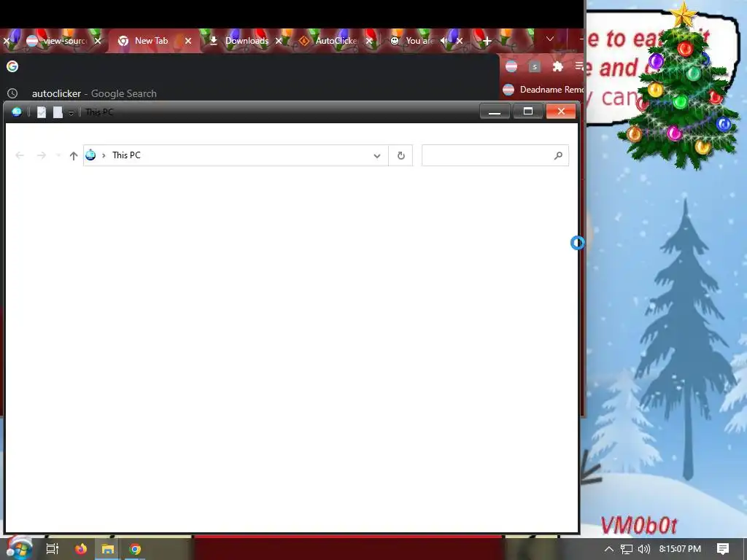747x560 pixels.
Task: Close the view-source tab
Action: [98, 41]
